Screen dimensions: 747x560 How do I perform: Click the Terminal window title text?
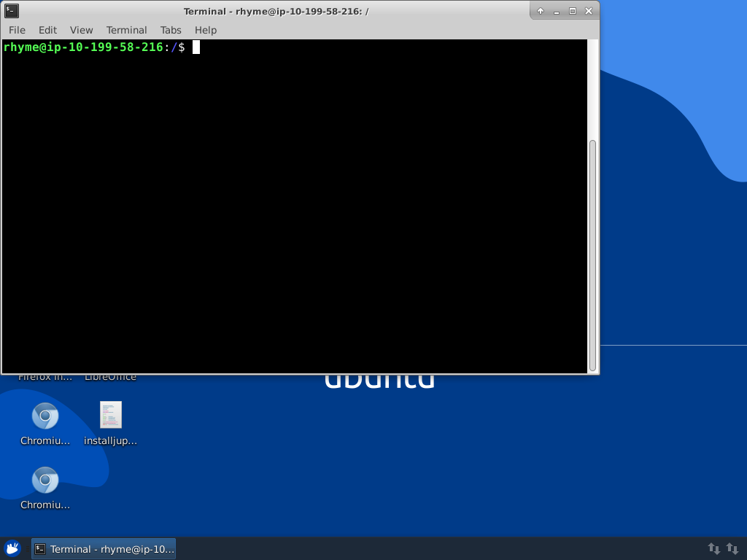point(276,12)
